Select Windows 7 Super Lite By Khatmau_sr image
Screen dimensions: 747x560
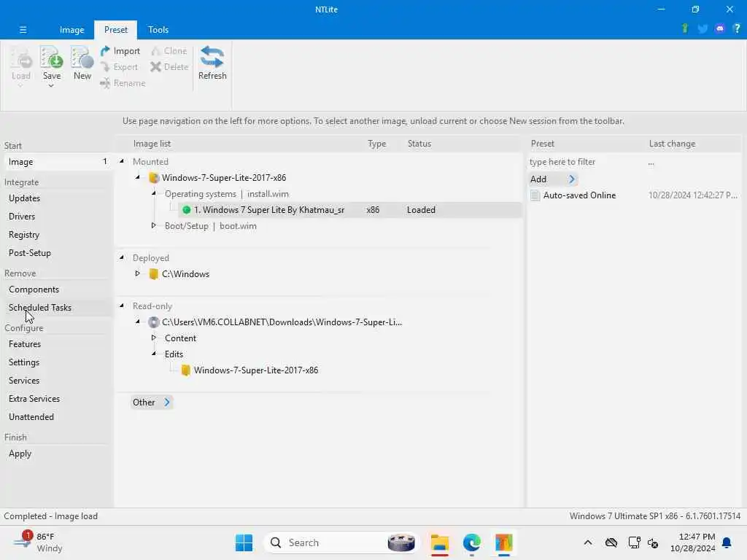coord(350,210)
